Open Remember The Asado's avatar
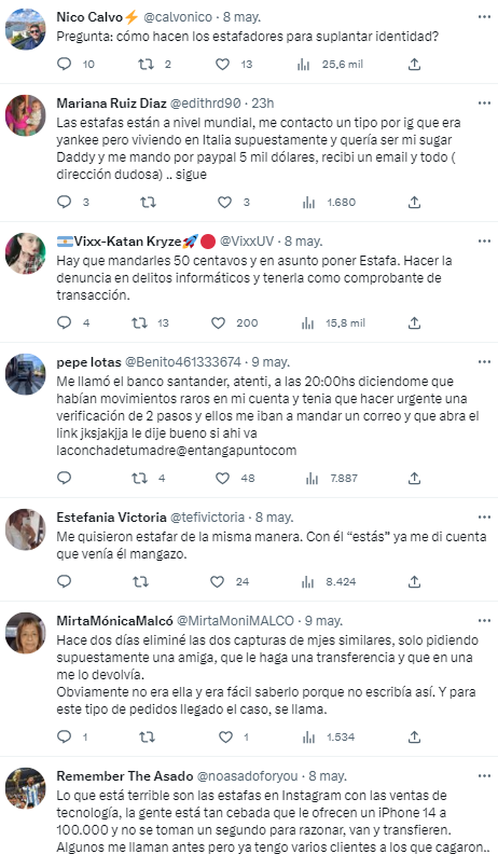498x868 pixels. (25, 788)
